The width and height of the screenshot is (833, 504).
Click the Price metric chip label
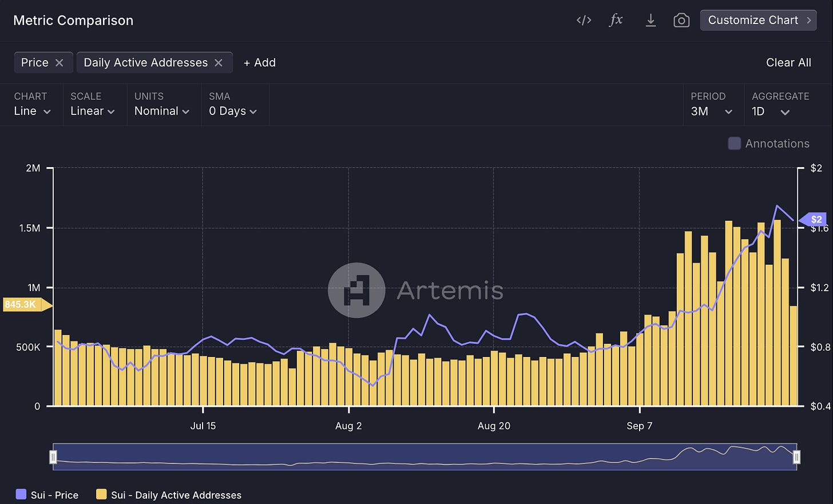point(35,63)
